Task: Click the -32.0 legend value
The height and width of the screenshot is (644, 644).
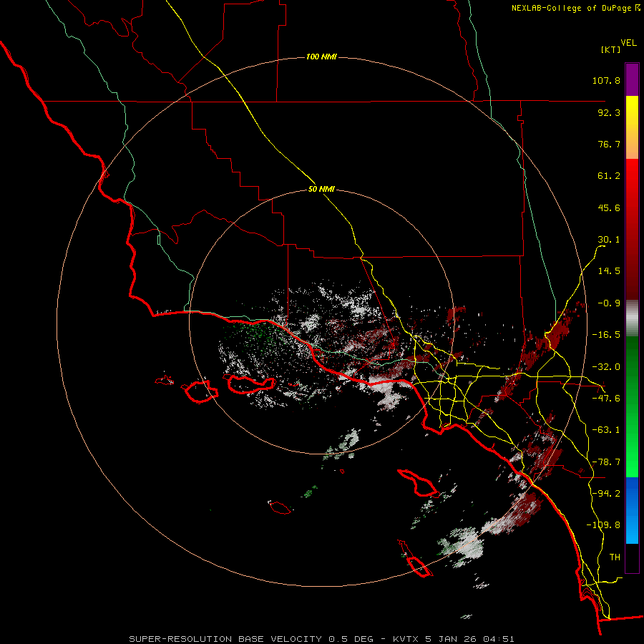Action: pyautogui.click(x=606, y=367)
